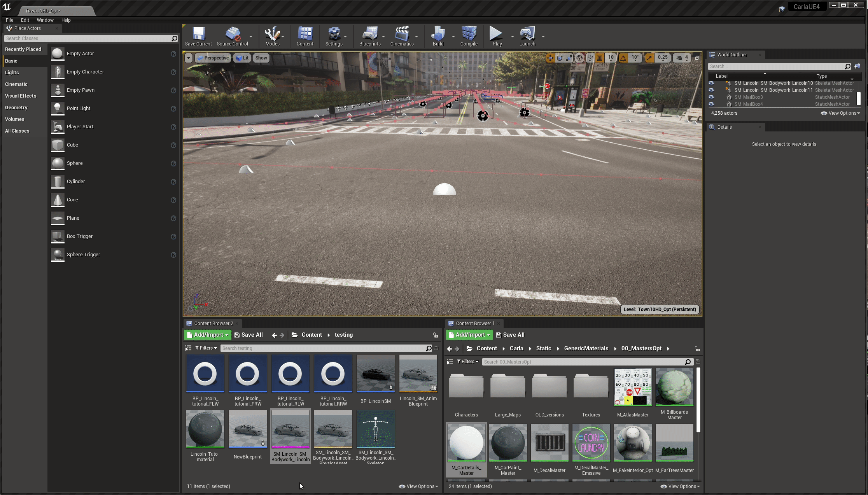Hide SM_Lincoln_SM_Bodywork_Lincoln10 using its eye icon
Screen dimensions: 868x495
click(711, 83)
